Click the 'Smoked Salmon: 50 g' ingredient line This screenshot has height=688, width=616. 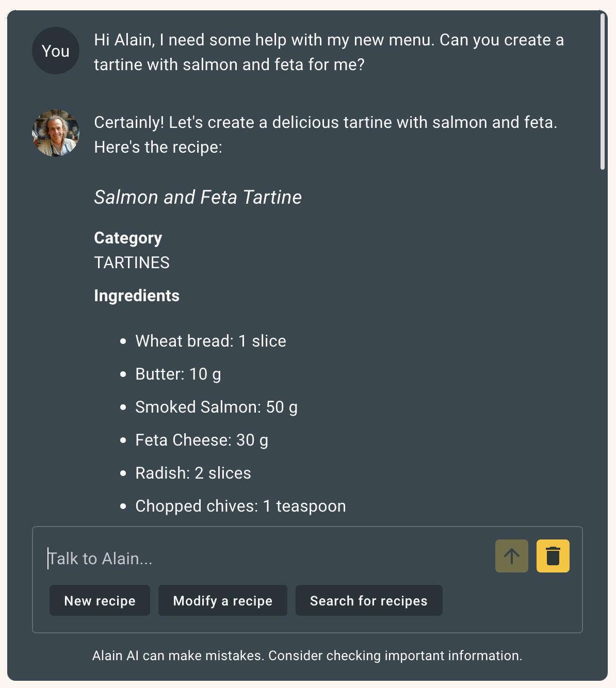click(217, 407)
